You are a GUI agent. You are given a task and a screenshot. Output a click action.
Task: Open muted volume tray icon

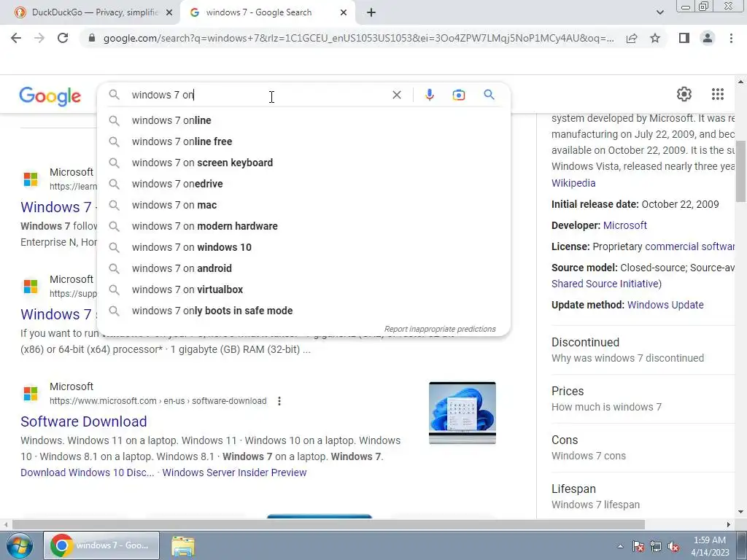click(x=673, y=546)
